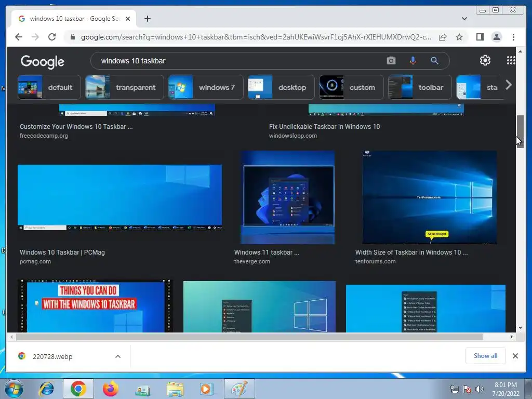The image size is (532, 399).
Task: Open the TenForums taskbar width image
Action: [x=429, y=197]
